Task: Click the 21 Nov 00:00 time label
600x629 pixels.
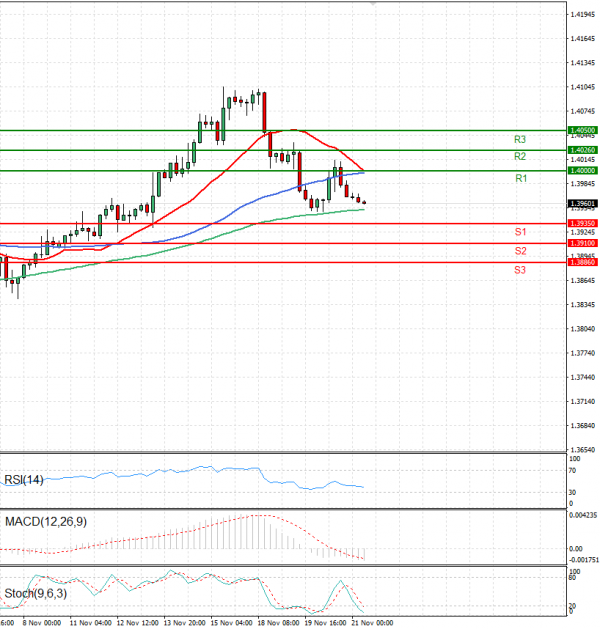Action: (372, 623)
